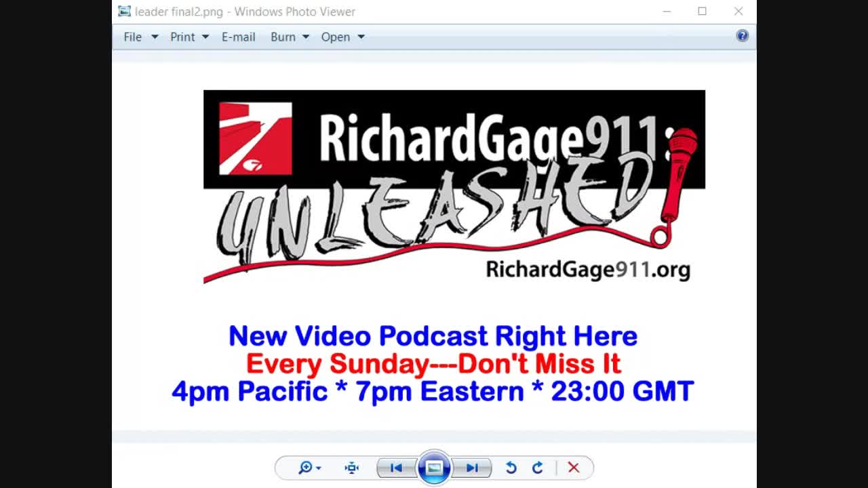
Task: Go to the previous photo
Action: pyautogui.click(x=397, y=468)
